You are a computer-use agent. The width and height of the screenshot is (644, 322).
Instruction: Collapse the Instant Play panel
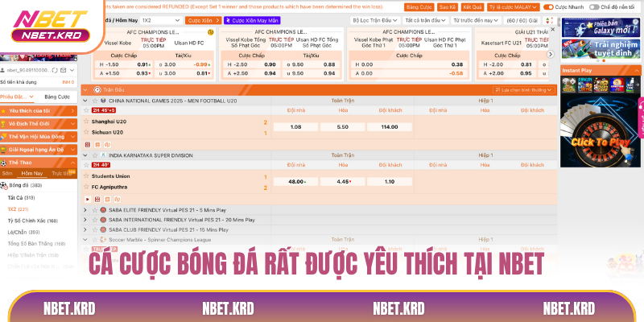tap(637, 70)
